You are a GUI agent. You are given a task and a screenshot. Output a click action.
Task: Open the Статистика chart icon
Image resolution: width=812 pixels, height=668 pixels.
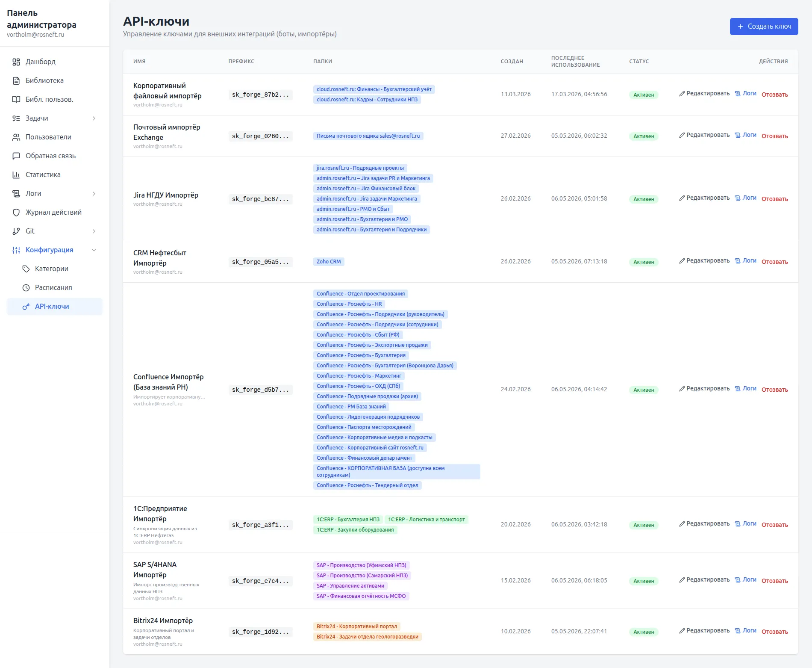[x=16, y=175]
